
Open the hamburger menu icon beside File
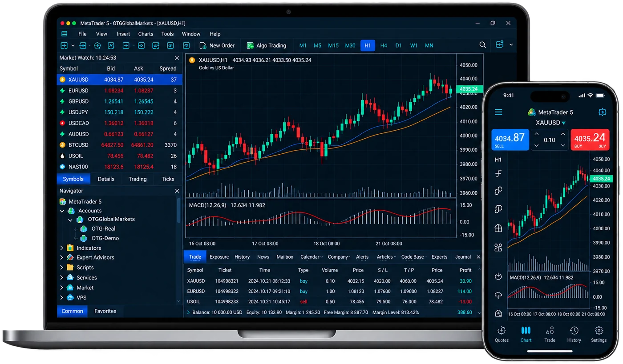[65, 34]
